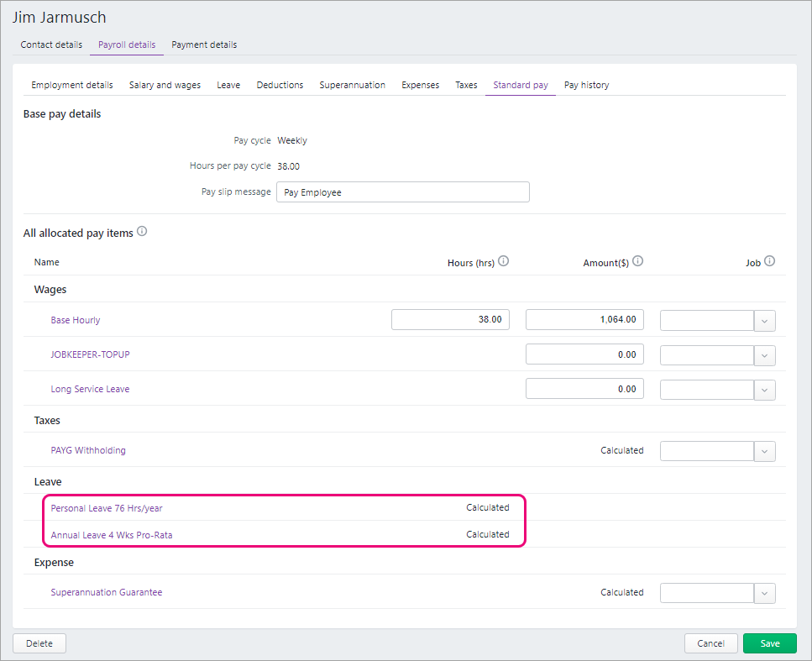Viewport: 812px width, 661px height.
Task: Open Job dropdown for Base Hourly
Action: point(764,320)
